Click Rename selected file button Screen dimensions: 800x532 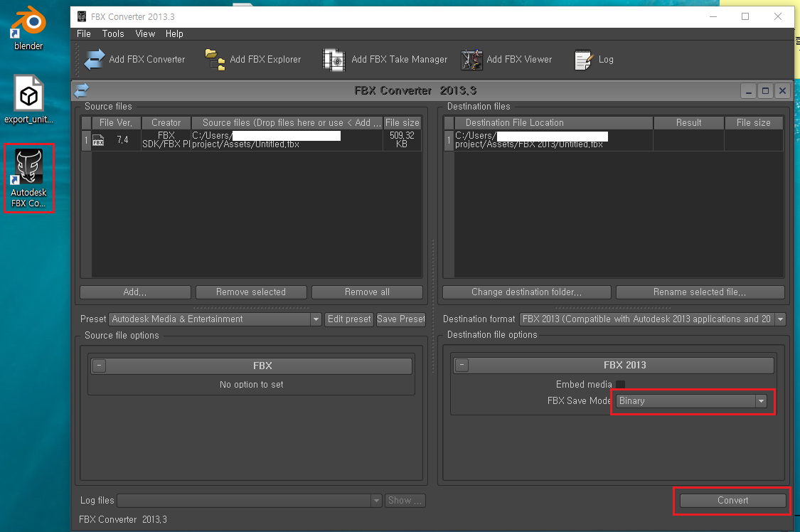pos(700,292)
